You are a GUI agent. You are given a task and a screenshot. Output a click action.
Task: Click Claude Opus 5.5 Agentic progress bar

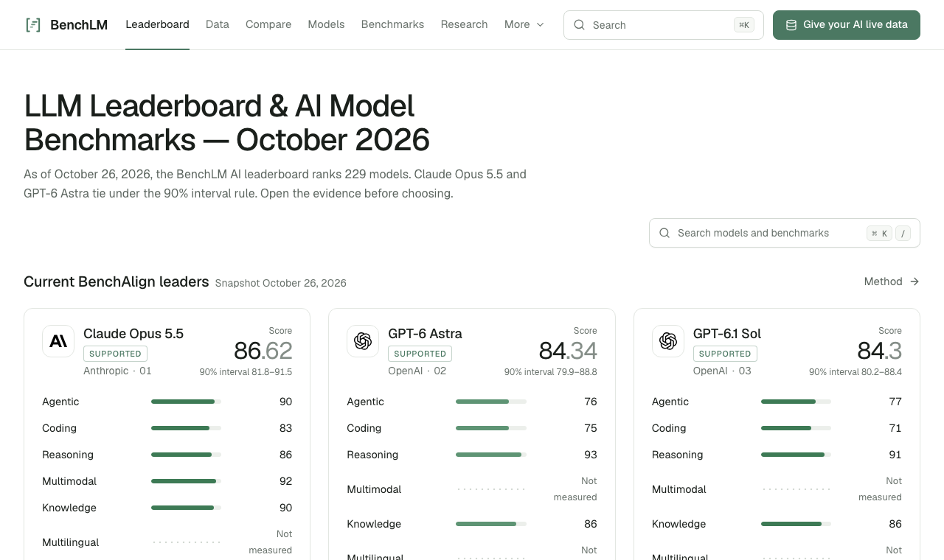tap(186, 402)
